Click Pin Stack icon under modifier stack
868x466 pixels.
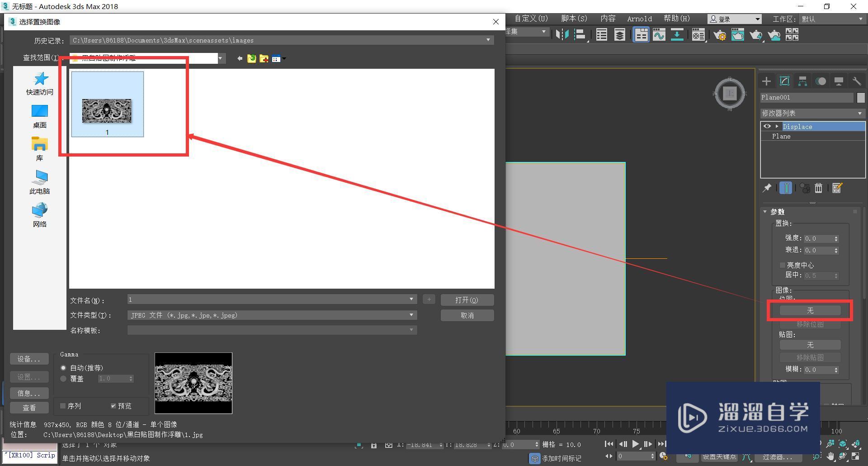click(x=767, y=188)
